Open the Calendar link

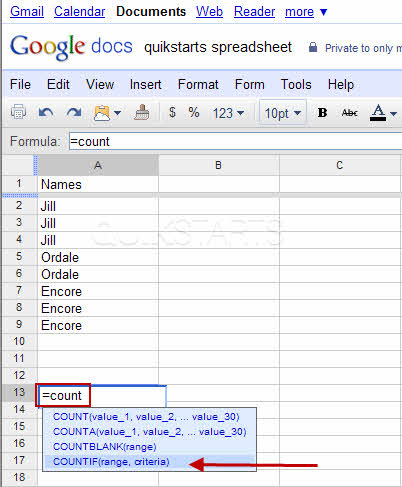[x=80, y=12]
